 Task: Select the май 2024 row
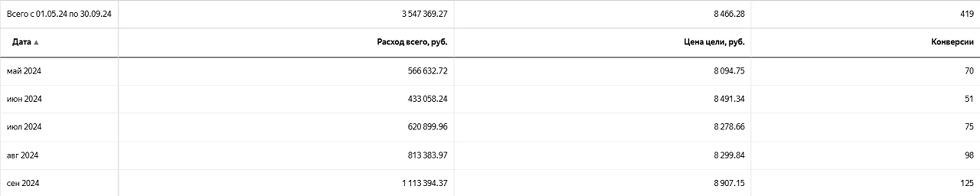click(x=24, y=71)
